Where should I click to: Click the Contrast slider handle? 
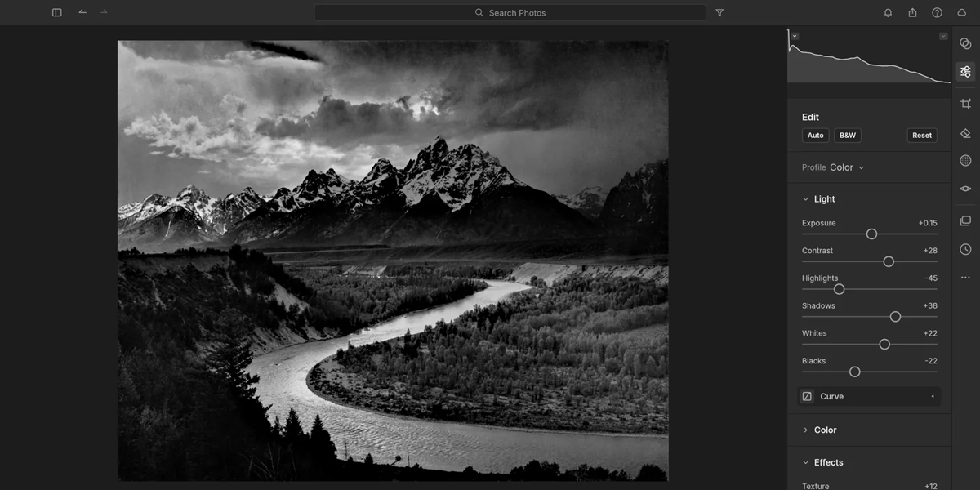point(889,261)
